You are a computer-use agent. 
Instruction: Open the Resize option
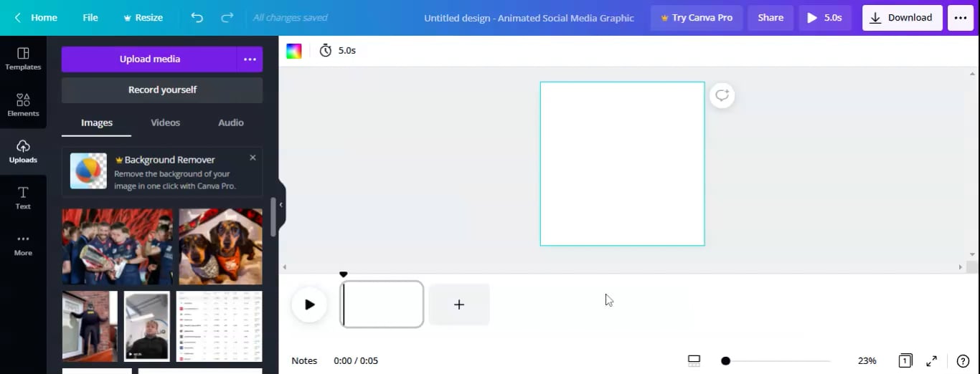(x=143, y=17)
